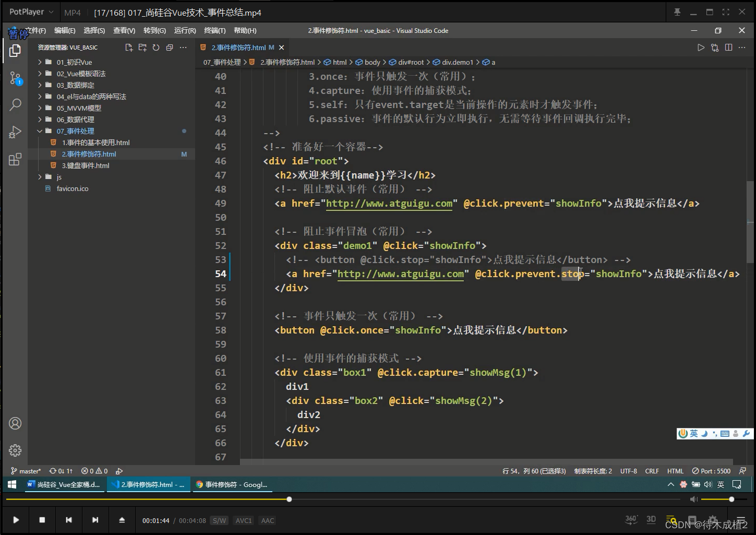Open the Search view in activity bar
Screen dimensions: 756x535
click(x=15, y=105)
